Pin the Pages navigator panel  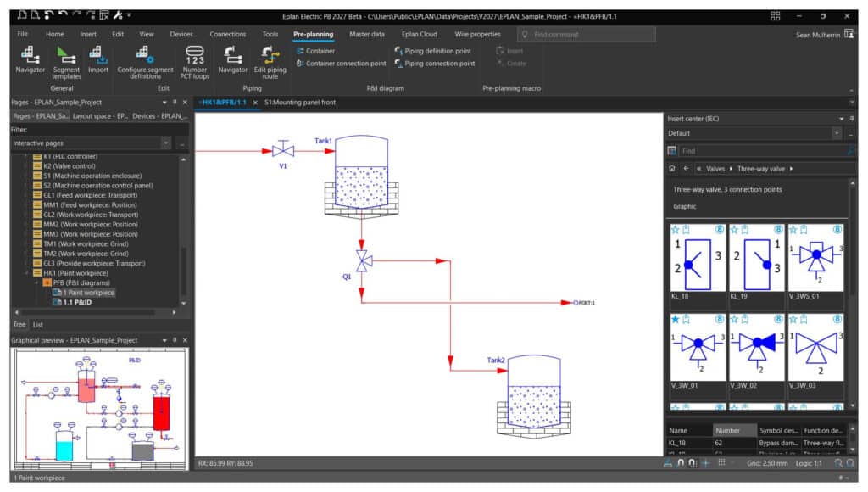coord(175,103)
